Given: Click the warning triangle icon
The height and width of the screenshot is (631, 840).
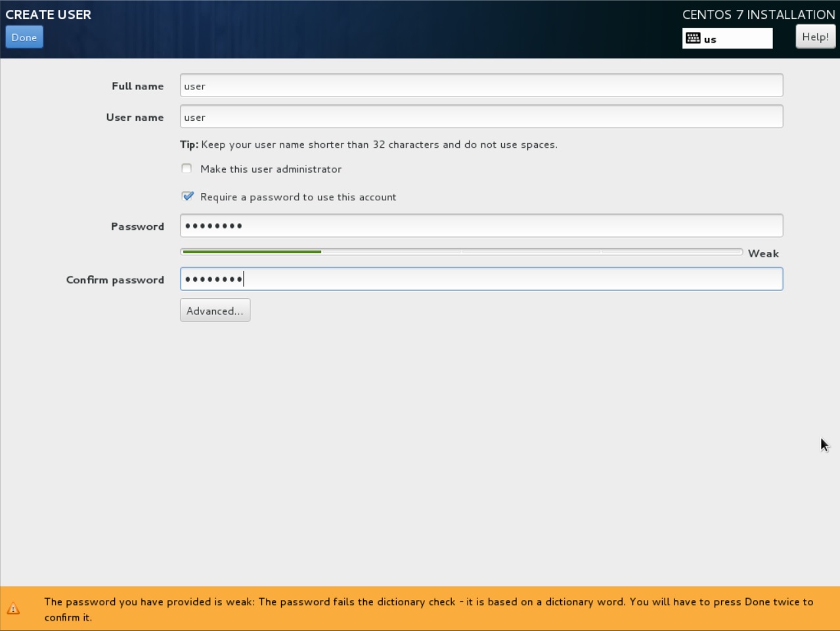Looking at the screenshot, I should click(13, 609).
